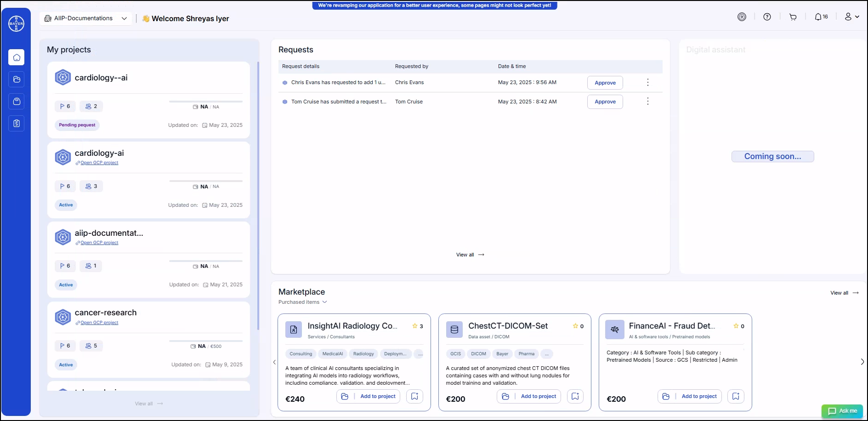The width and height of the screenshot is (868, 421).
Task: Click the InsightAI Radiology document icon
Action: [x=294, y=330]
